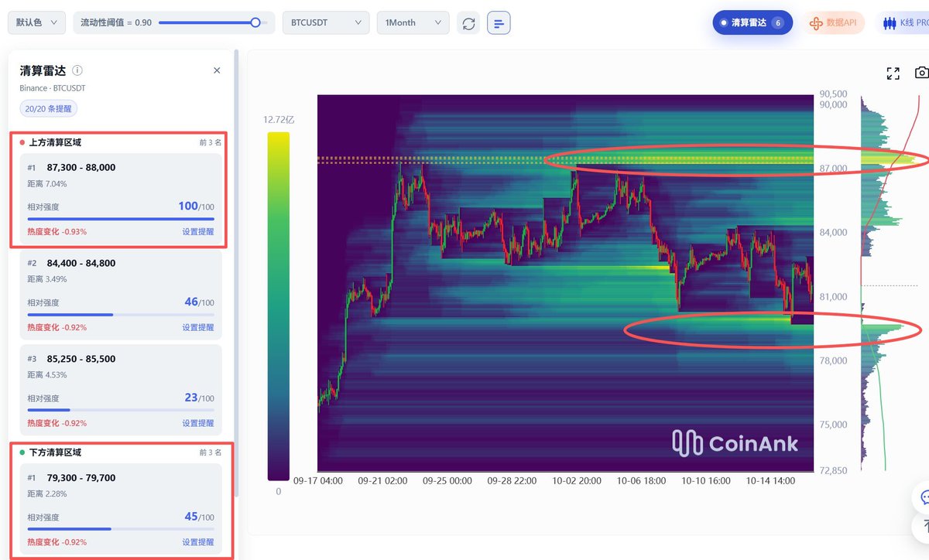The height and width of the screenshot is (560, 929).
Task: Click 设置提醒 for 85,250 - 85,500 zone
Action: tap(198, 423)
